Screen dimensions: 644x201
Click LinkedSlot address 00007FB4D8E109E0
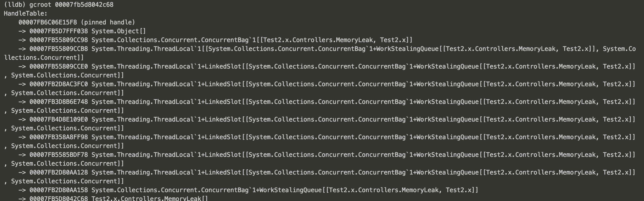pyautogui.click(x=59, y=119)
